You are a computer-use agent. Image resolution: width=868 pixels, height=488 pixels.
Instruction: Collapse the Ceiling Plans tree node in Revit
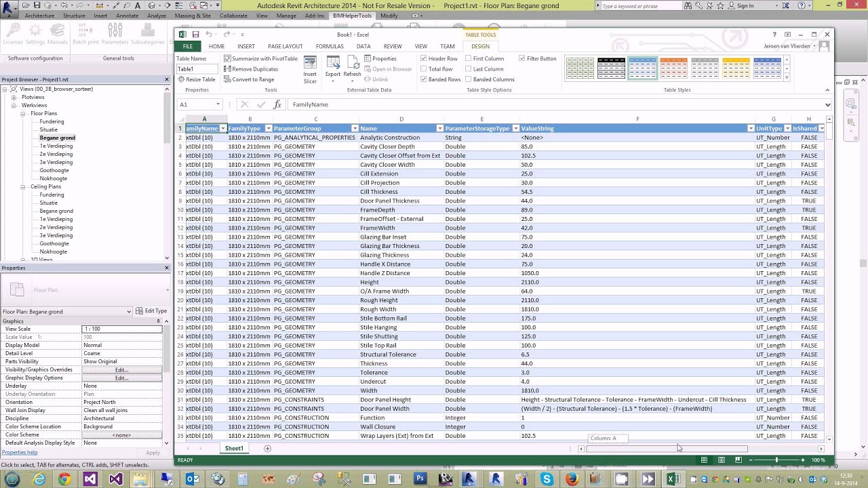pos(22,187)
